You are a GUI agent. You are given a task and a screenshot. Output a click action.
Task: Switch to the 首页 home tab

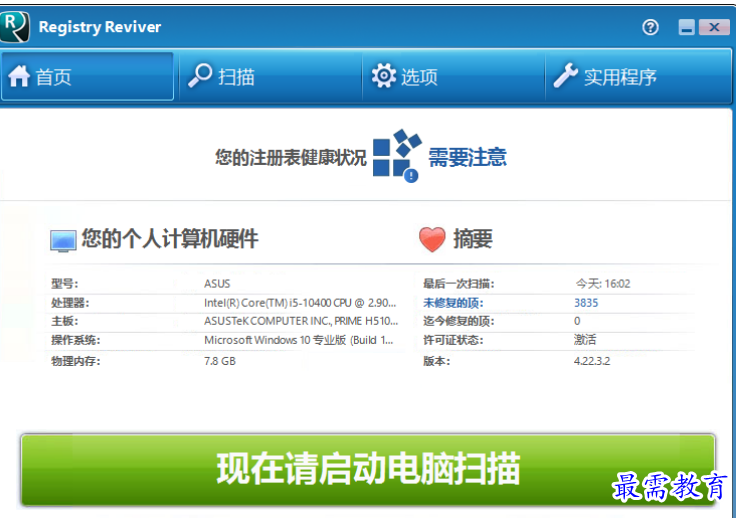(88, 76)
